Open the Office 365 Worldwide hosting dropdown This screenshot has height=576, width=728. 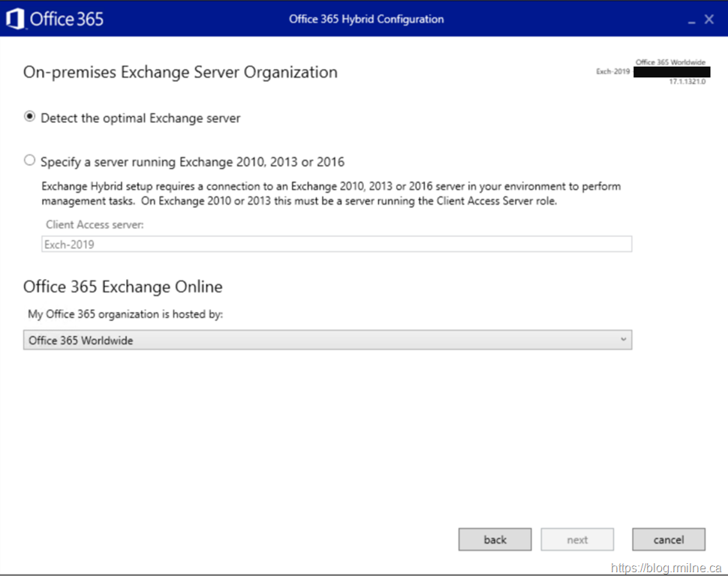click(327, 340)
